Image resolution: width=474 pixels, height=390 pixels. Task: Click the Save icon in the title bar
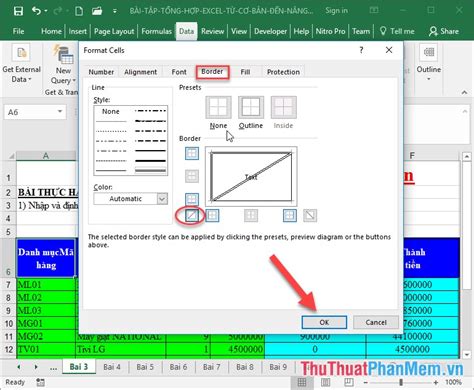tap(18, 11)
